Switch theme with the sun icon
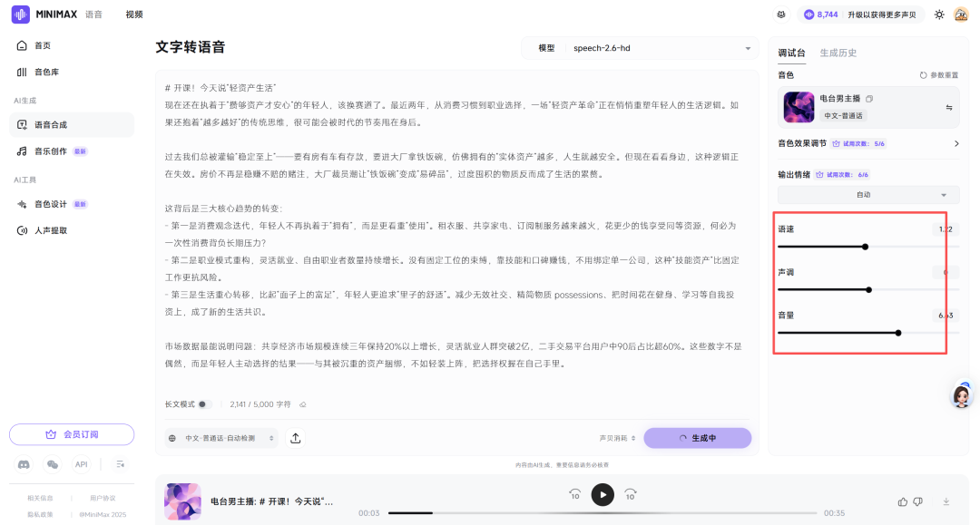Viewport: 980px width, 525px height. coord(939,15)
